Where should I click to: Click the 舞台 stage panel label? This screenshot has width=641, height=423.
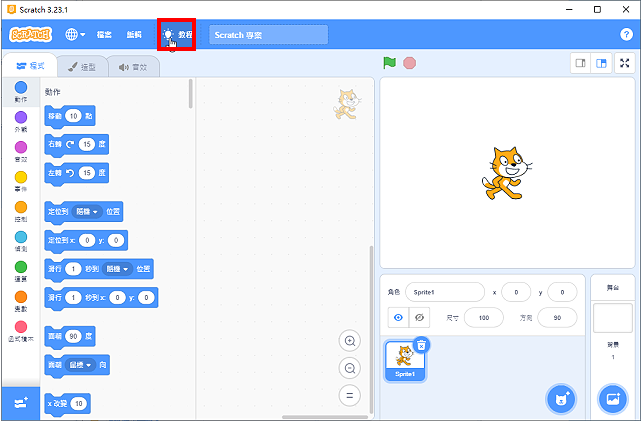coord(613,288)
